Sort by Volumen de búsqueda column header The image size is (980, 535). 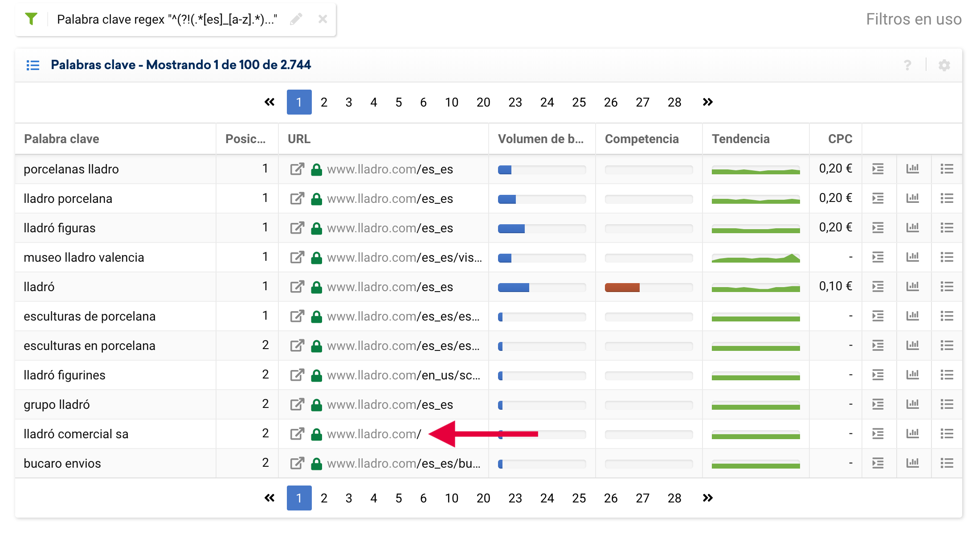pyautogui.click(x=541, y=139)
